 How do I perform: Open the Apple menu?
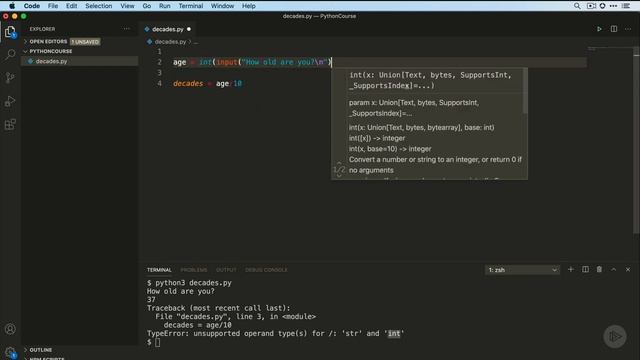click(12, 6)
